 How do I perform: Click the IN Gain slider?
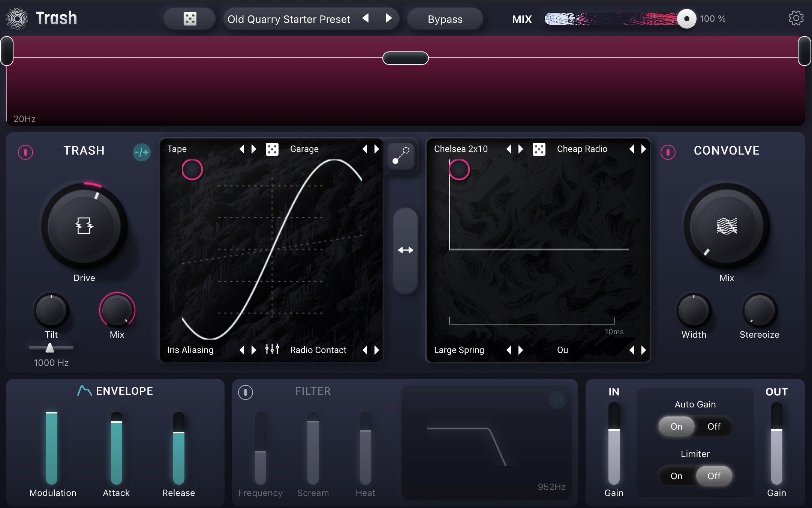(x=614, y=443)
